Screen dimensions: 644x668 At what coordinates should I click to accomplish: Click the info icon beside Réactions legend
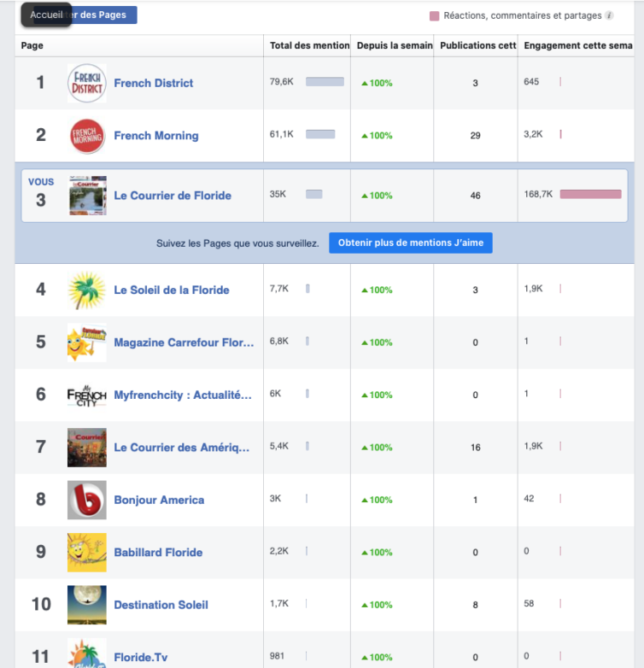[x=609, y=15]
